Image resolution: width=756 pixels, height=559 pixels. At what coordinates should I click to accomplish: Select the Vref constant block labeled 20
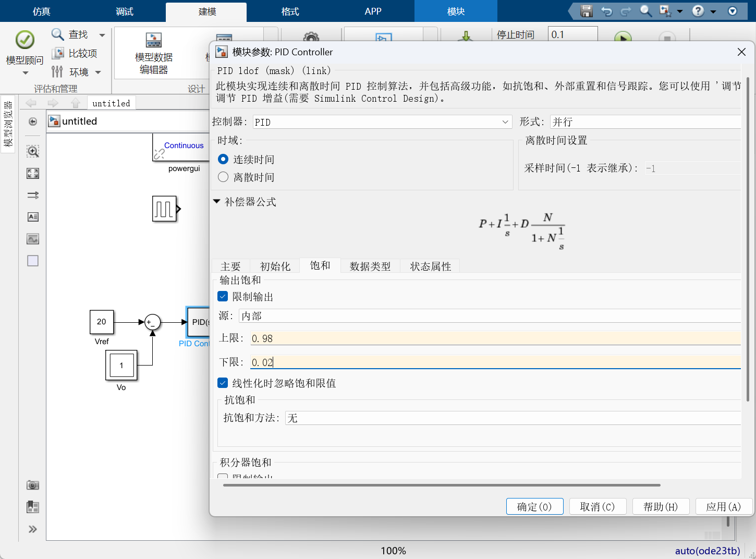102,322
